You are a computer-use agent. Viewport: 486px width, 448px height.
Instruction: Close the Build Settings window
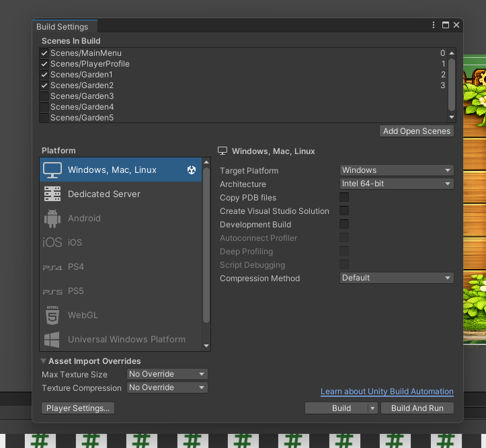coord(456,25)
